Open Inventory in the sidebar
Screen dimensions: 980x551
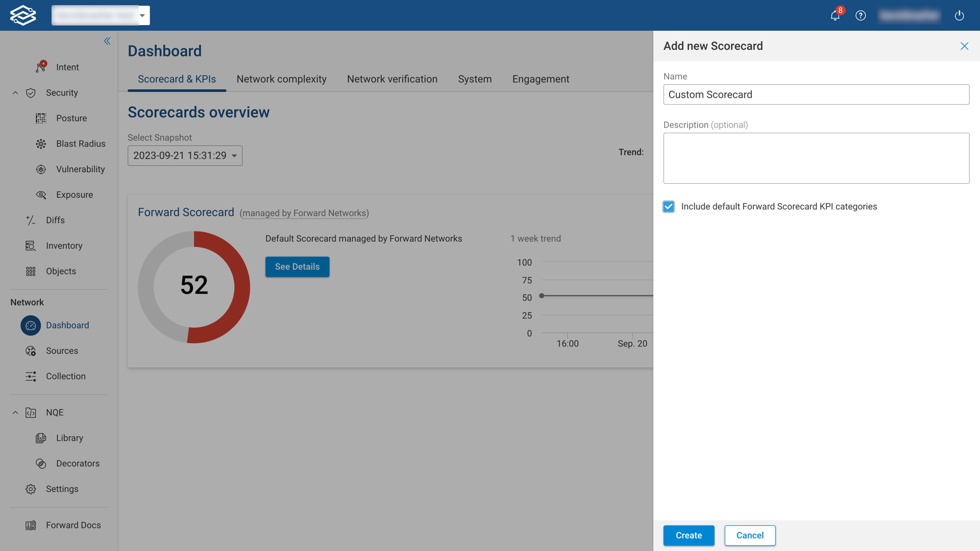(64, 246)
